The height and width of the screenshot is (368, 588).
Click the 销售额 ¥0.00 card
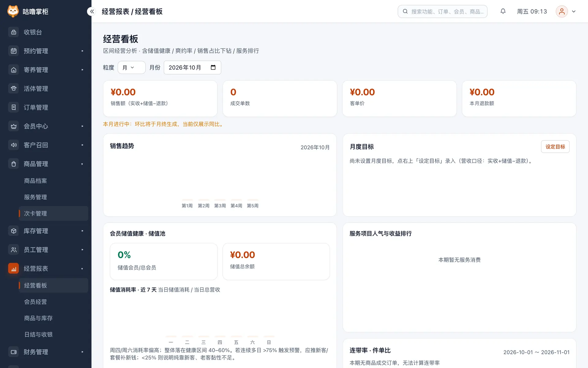[160, 98]
